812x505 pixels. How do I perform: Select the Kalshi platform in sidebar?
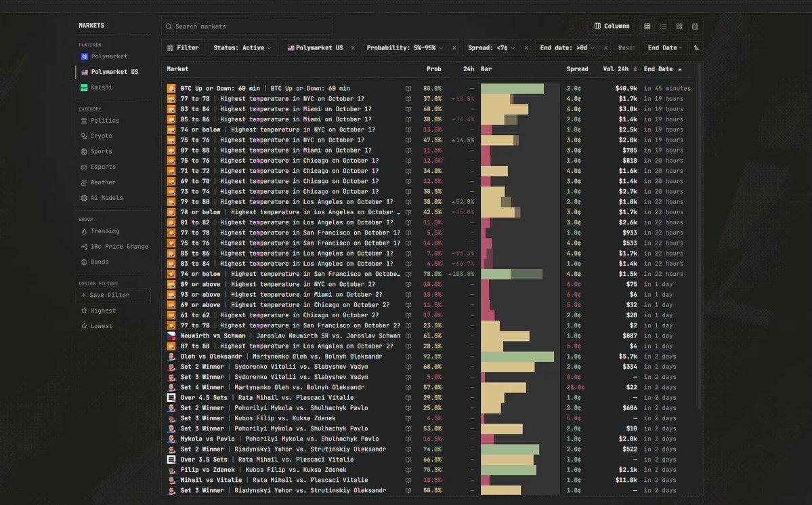coord(96,87)
